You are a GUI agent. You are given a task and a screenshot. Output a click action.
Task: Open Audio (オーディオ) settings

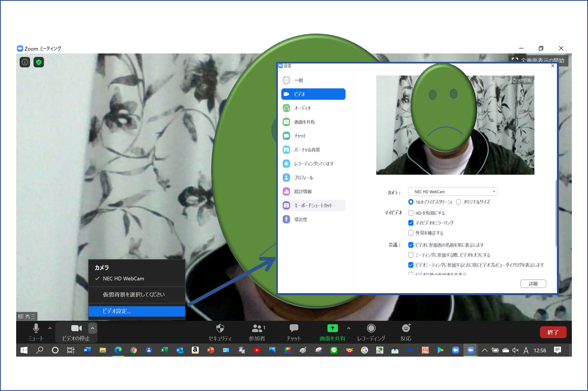[313, 108]
